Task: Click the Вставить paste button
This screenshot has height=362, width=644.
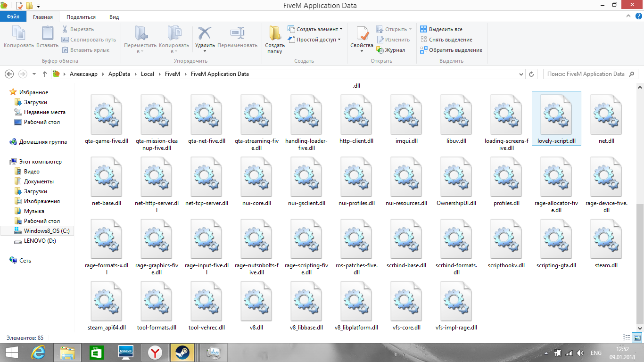Action: pos(48,37)
